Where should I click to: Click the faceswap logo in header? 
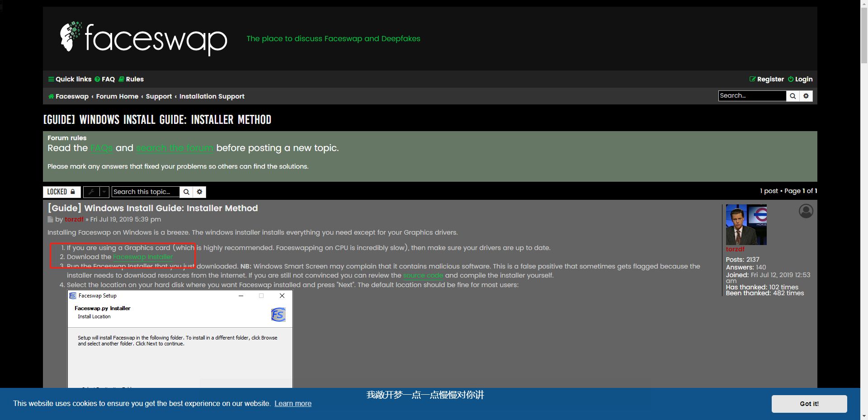point(144,38)
